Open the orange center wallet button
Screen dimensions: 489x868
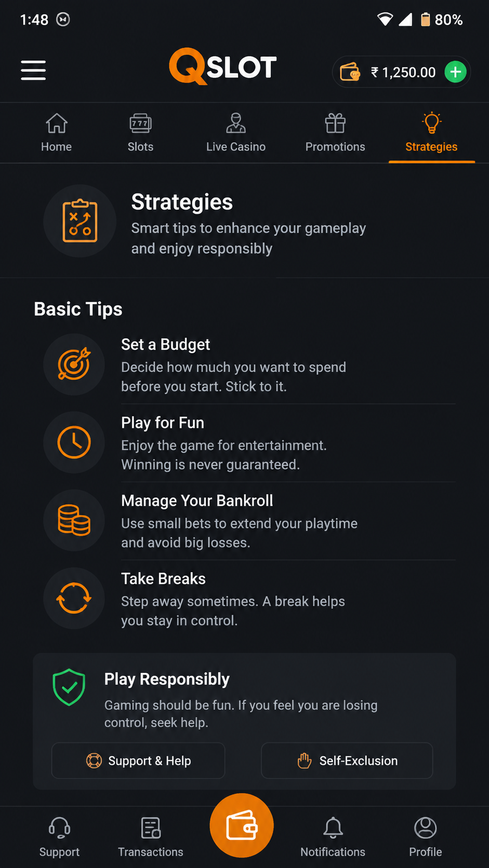click(x=242, y=825)
